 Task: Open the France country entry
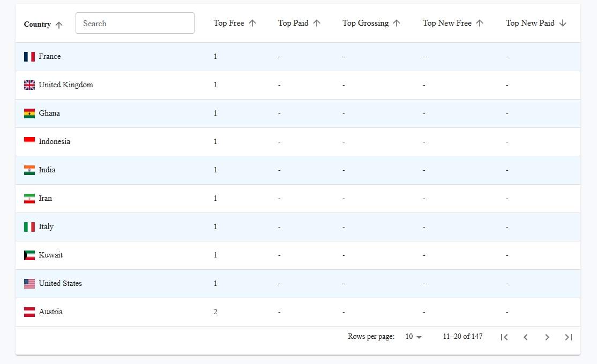point(50,56)
